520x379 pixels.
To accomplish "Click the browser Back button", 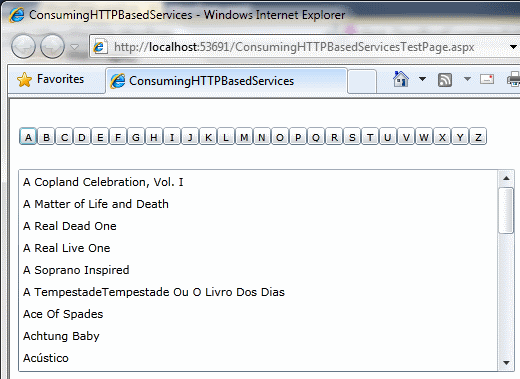I will 23,46.
